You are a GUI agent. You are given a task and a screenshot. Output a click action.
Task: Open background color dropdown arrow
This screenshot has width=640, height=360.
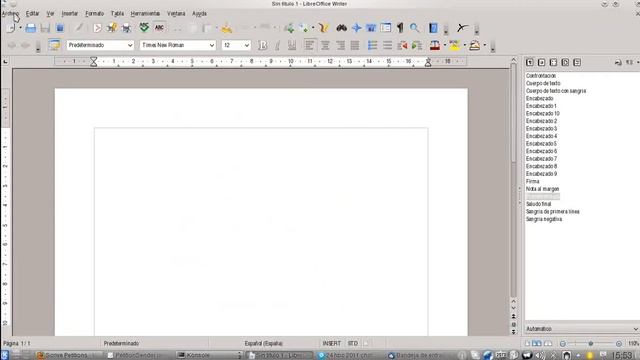click(484, 45)
